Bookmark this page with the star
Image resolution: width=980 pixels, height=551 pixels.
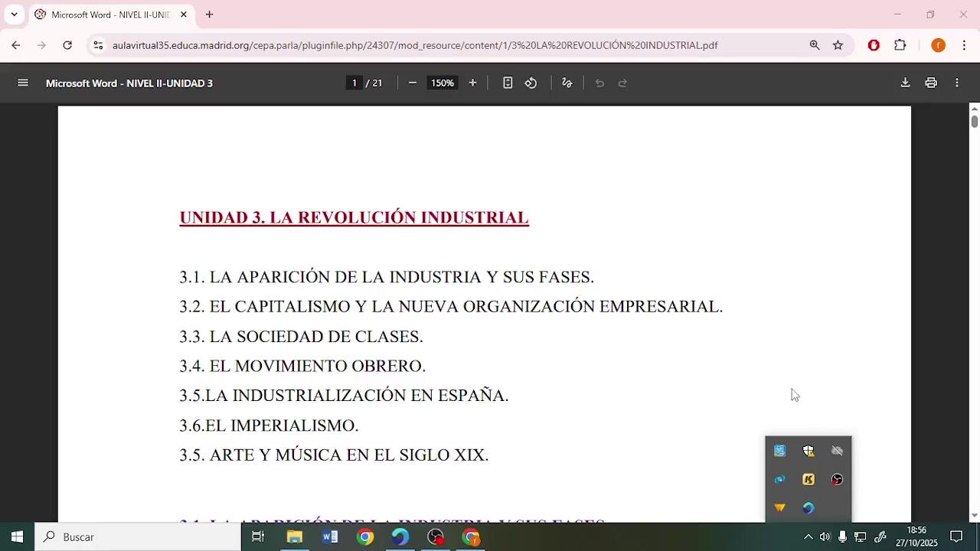pyautogui.click(x=838, y=45)
